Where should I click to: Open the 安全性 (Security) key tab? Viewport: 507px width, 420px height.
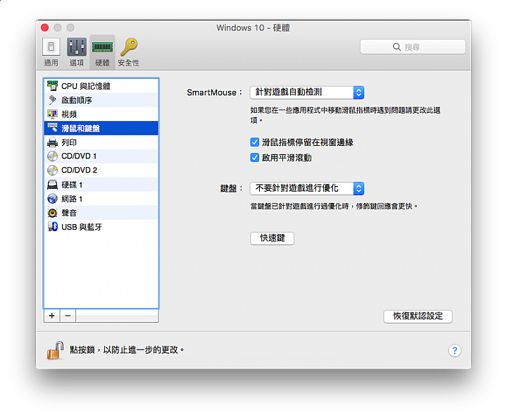point(128,52)
